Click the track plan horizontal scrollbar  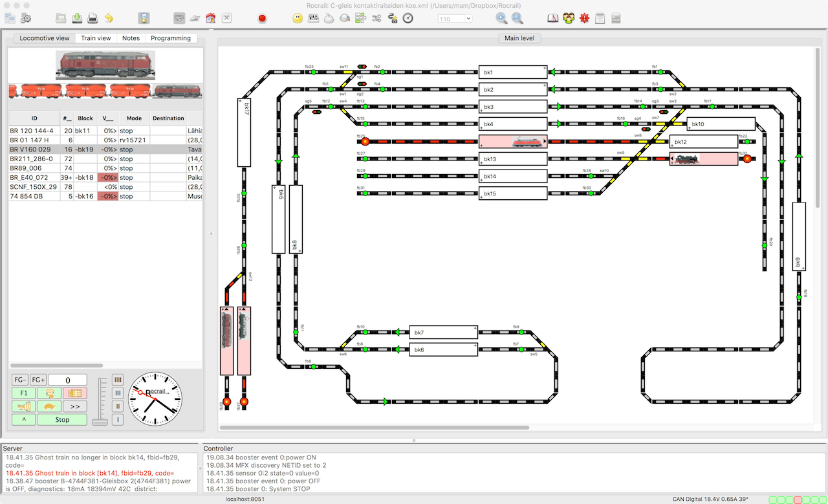click(x=374, y=428)
